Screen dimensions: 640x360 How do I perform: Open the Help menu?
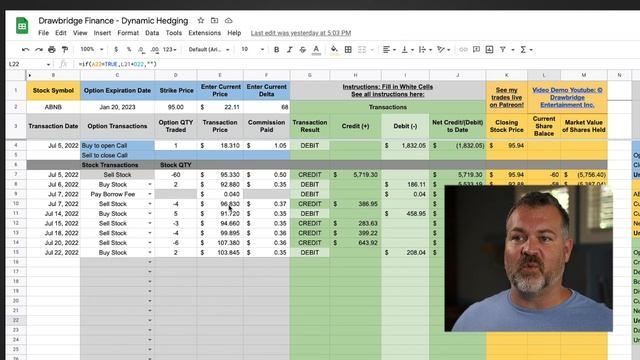pyautogui.click(x=234, y=33)
